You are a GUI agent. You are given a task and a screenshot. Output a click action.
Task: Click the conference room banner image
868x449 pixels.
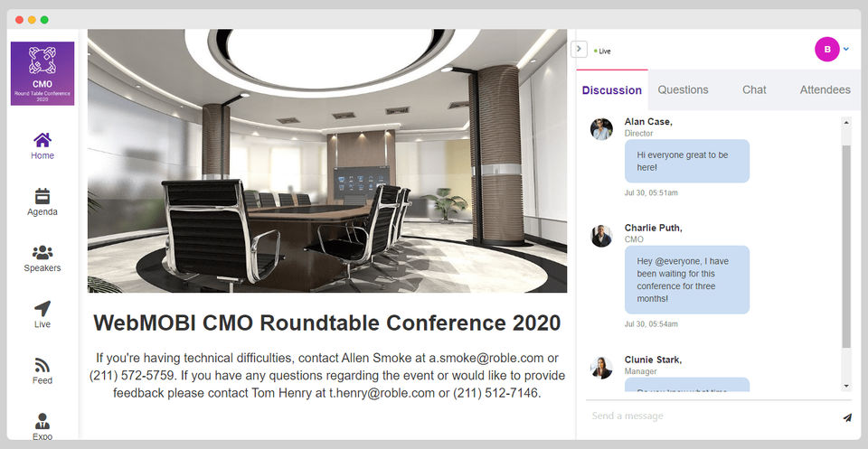pyautogui.click(x=327, y=161)
